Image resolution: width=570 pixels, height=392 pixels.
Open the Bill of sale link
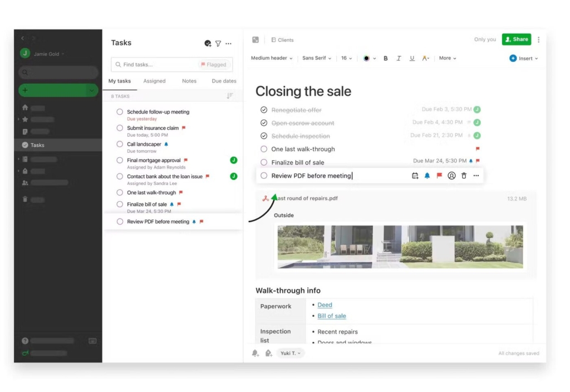click(x=331, y=316)
